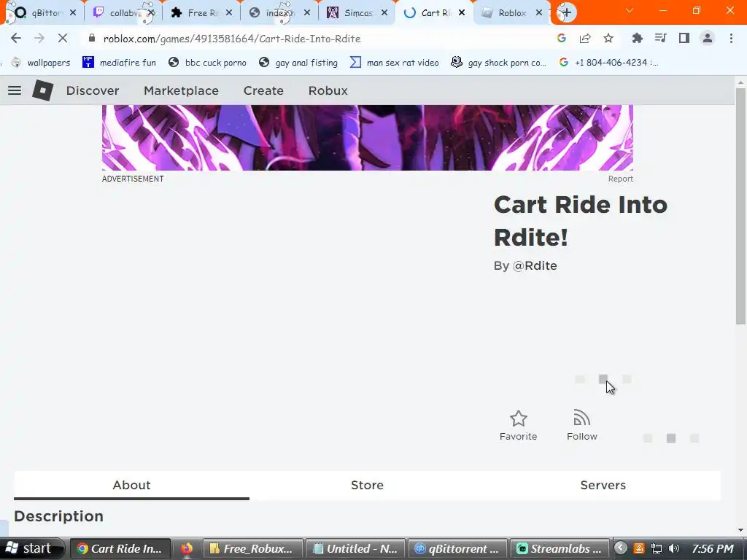Open Marketplace in Roblox navigation
Image resolution: width=747 pixels, height=560 pixels.
tap(181, 90)
